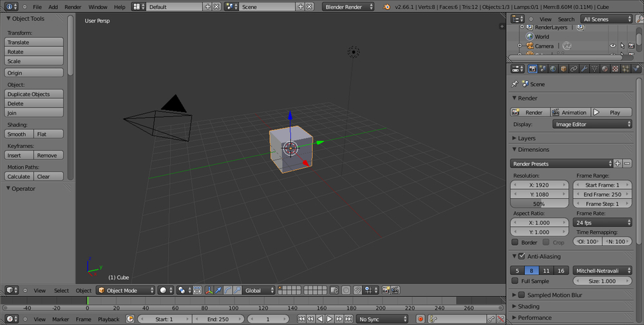Click the 50% resolution percentage slider

[539, 203]
